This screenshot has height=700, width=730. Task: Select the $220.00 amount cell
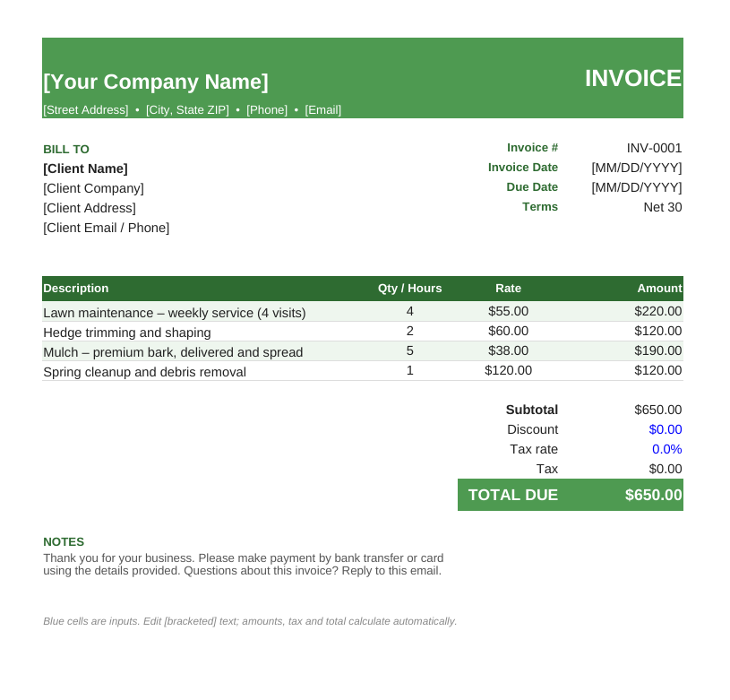coord(657,311)
